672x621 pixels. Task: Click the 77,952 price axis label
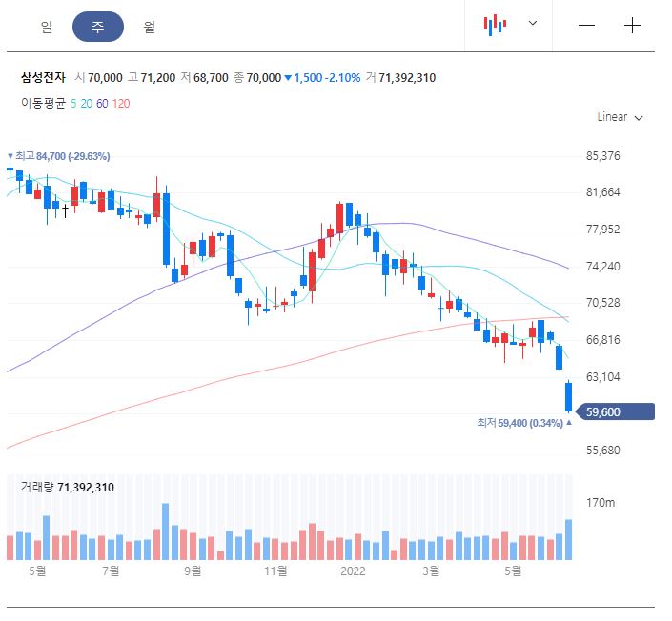tap(603, 230)
